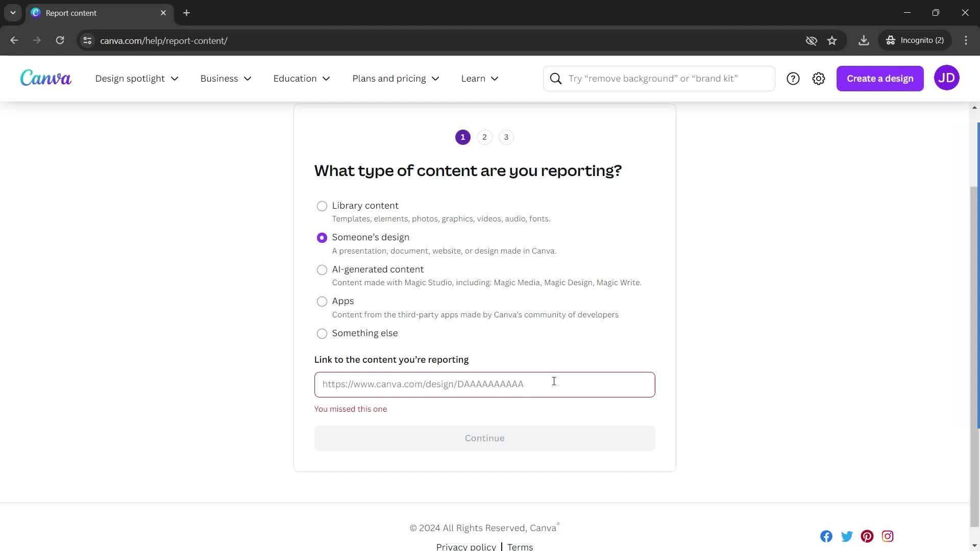Viewport: 980px width, 551px height.
Task: Click the bookmark star icon in address bar
Action: coord(832,40)
